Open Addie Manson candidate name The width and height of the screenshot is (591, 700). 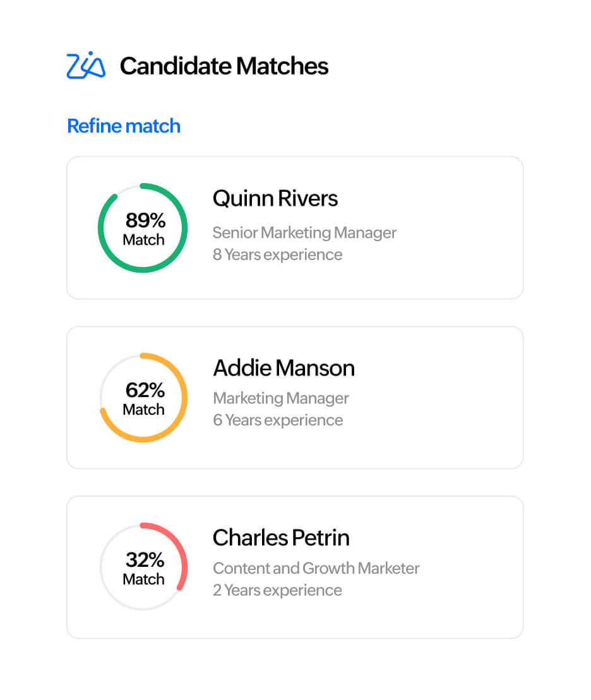point(284,368)
